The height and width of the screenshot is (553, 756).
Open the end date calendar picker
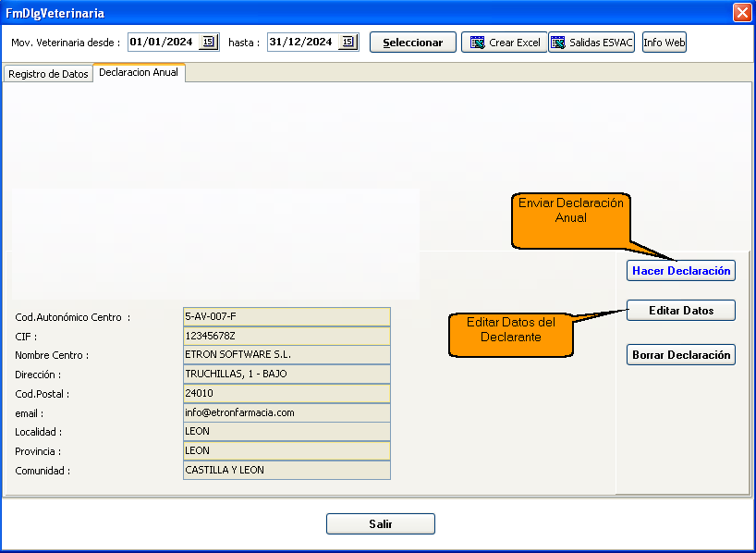348,42
